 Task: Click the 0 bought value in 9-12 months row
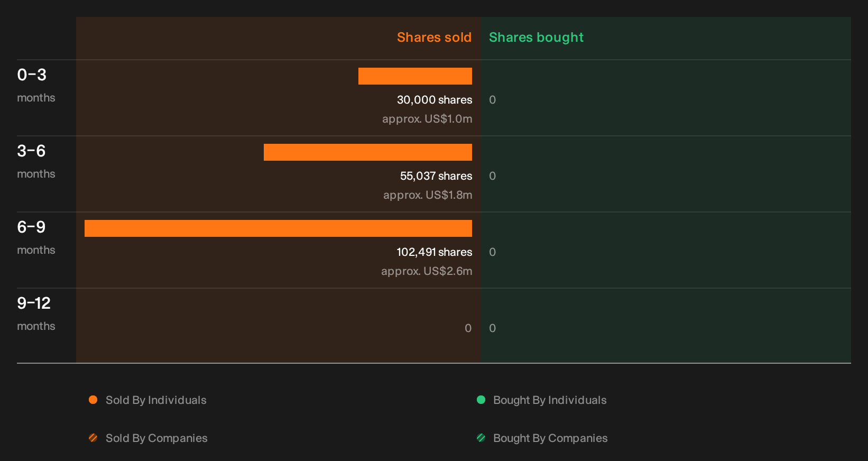tap(492, 328)
